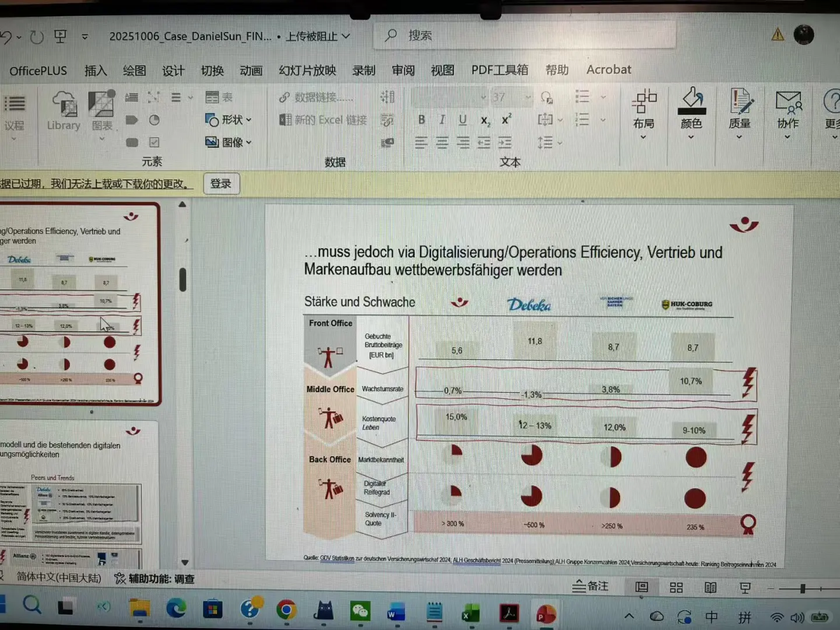
Task: Open the user account avatar
Action: (804, 34)
